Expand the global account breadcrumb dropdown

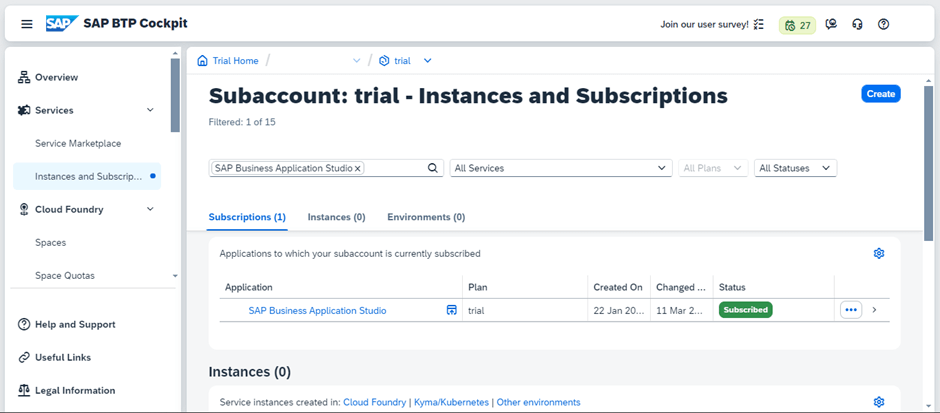[357, 61]
